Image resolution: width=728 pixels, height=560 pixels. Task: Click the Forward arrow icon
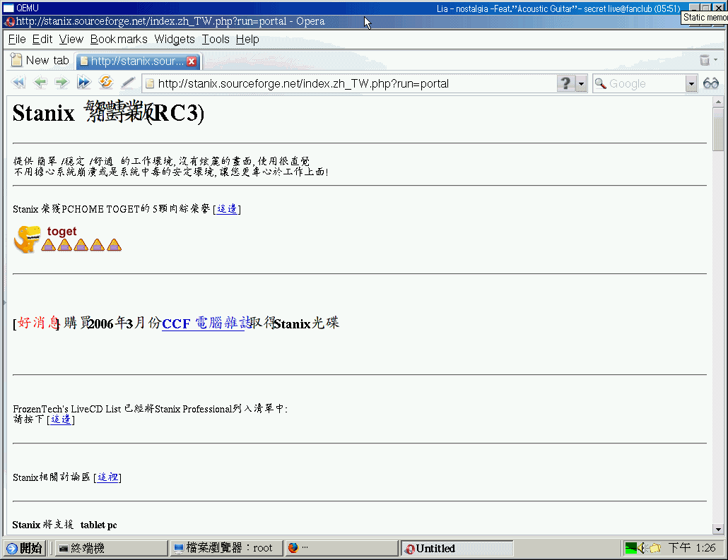[x=61, y=83]
